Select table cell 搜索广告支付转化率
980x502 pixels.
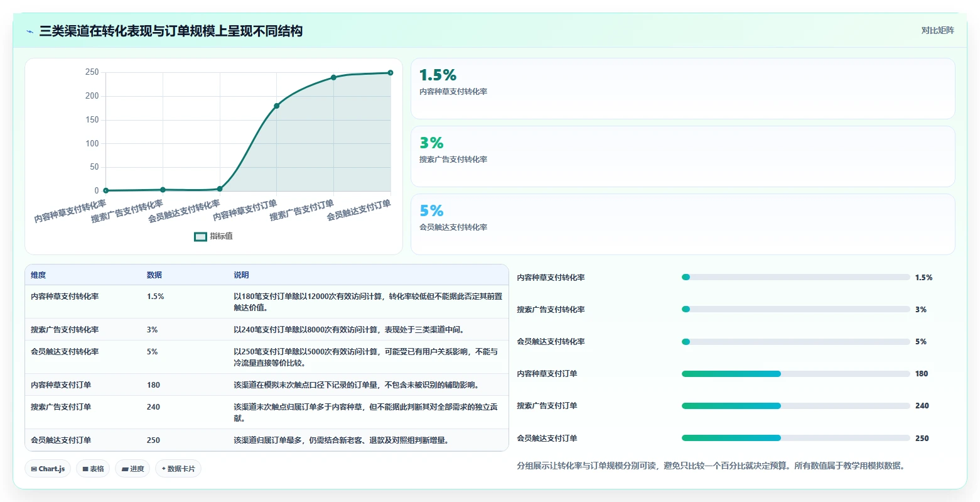(65, 330)
